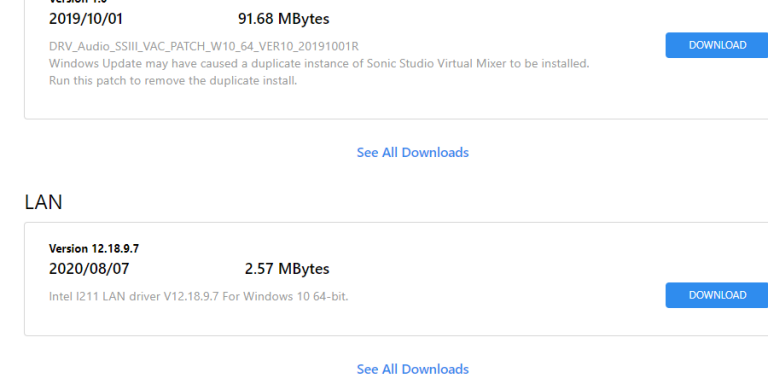Download the Intel I211 LAN driver
The height and width of the screenshot is (384, 768).
pos(717,295)
